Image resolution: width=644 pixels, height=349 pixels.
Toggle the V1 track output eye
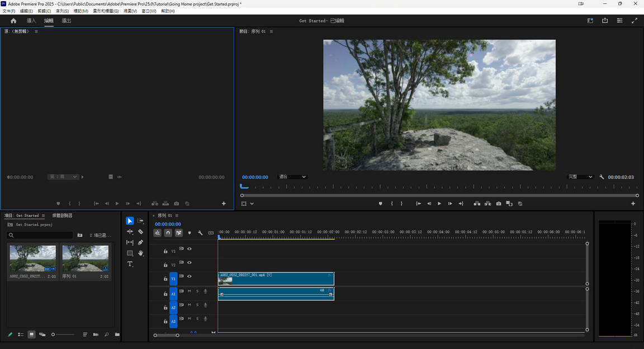[x=190, y=276]
